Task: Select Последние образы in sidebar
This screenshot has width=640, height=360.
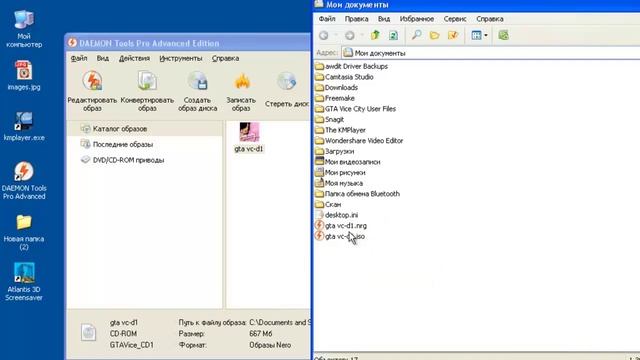Action: coord(117,144)
